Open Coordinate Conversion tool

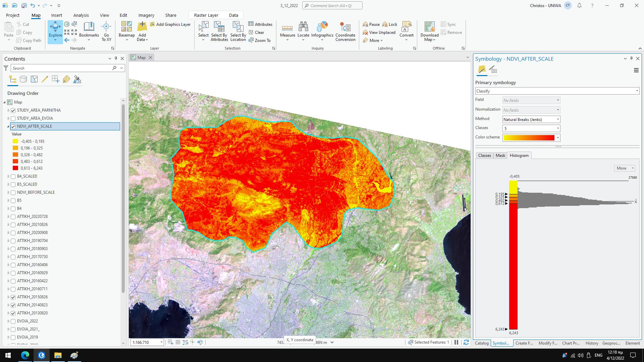[345, 32]
